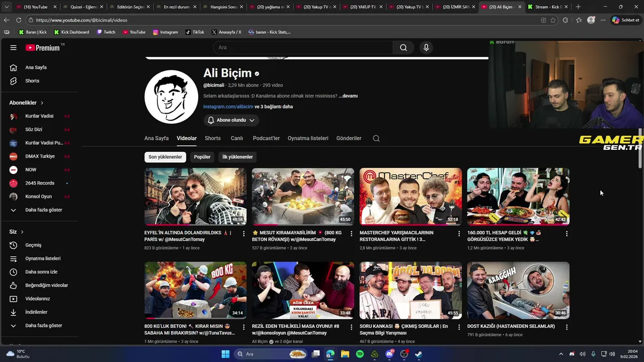
Task: Play MasterChef restaurant video thumbnail
Action: (x=411, y=197)
